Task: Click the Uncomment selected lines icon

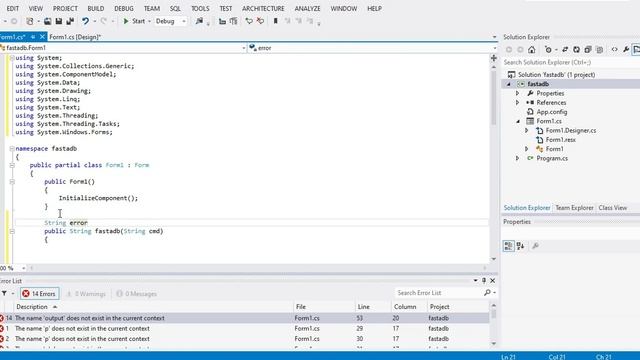Action: click(260, 21)
